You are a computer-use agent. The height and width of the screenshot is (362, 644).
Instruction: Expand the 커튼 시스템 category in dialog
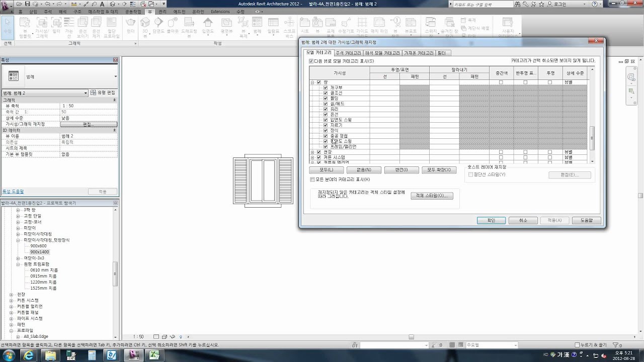[x=312, y=157]
